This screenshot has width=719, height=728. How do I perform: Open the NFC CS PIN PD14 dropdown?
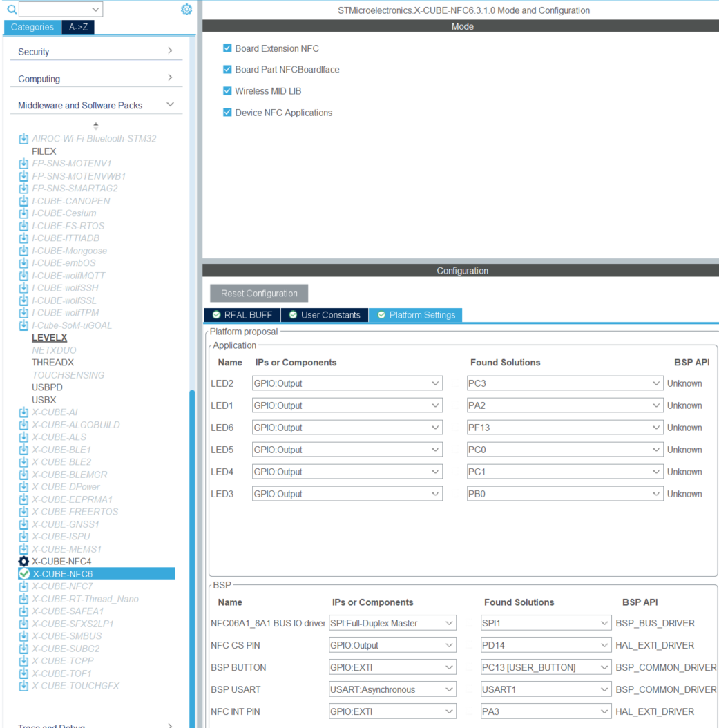(x=546, y=645)
